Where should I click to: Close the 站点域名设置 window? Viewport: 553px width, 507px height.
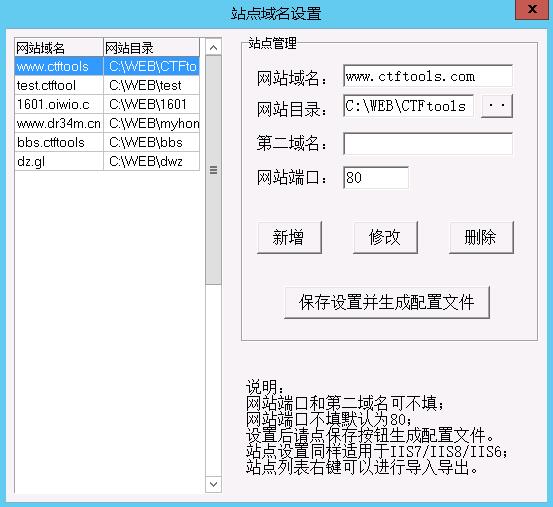(x=533, y=10)
